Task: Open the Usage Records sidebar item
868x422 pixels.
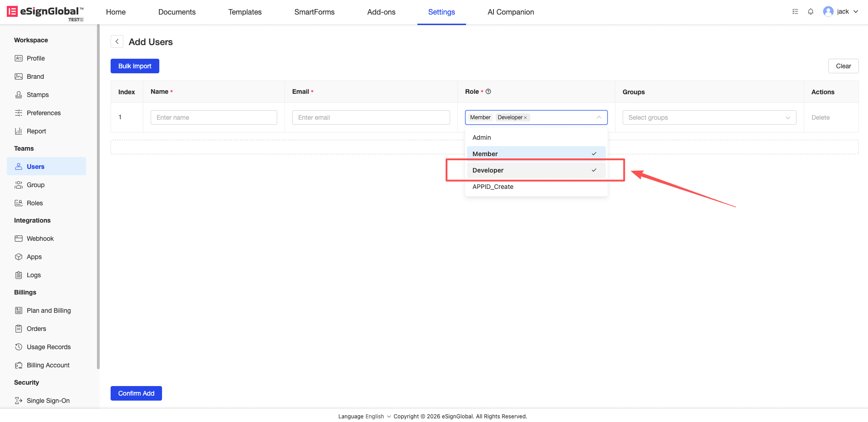Action: 46,347
